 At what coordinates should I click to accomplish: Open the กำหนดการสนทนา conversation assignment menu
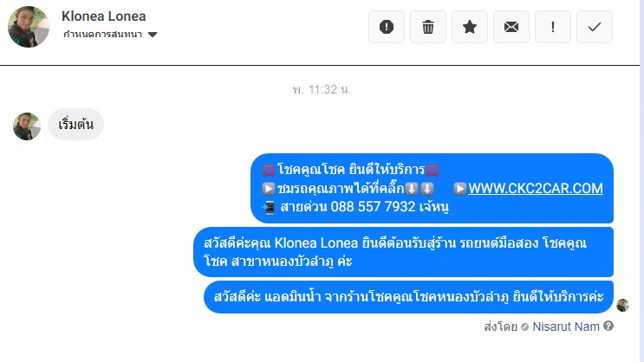(110, 35)
